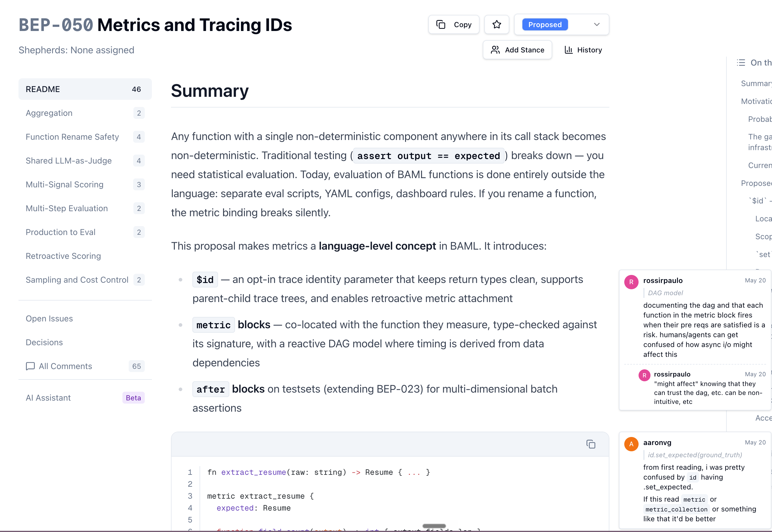Click the $id inline code term
This screenshot has width=772, height=532.
(x=205, y=280)
